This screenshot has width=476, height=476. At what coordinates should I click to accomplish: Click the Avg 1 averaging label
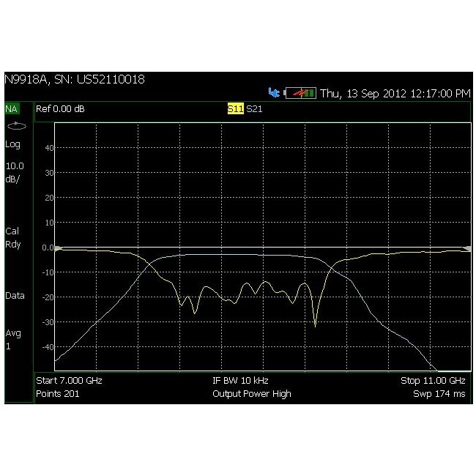pyautogui.click(x=13, y=339)
